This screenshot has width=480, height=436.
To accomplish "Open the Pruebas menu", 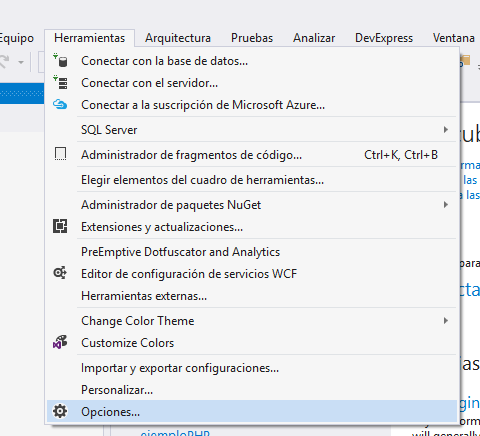I will 252,38.
